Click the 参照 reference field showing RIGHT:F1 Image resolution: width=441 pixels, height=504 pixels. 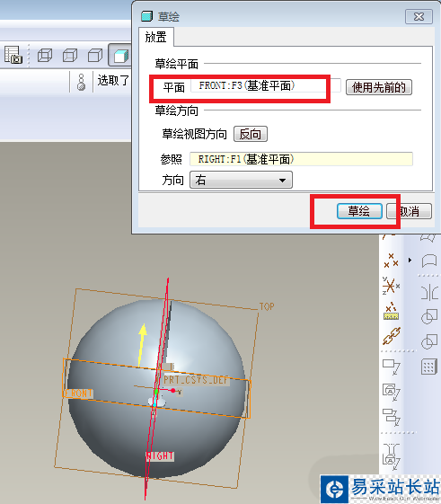301,159
